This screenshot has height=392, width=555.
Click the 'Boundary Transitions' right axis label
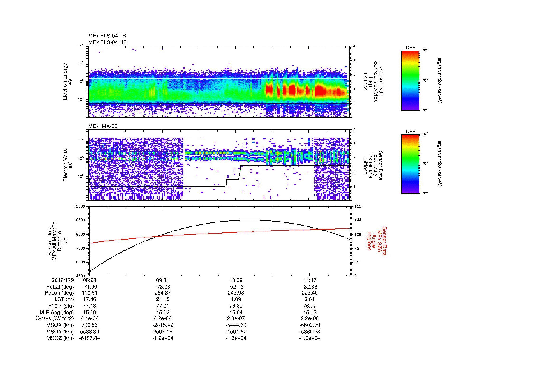pyautogui.click(x=373, y=165)
